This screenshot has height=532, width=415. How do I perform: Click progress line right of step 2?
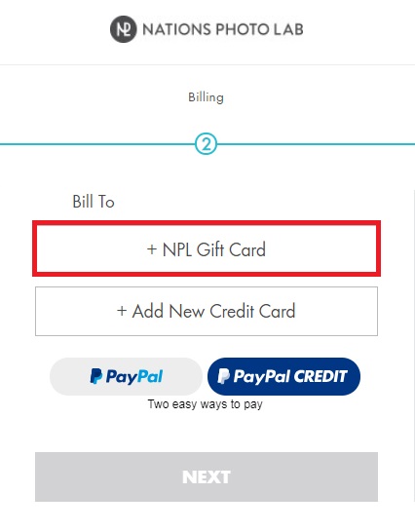tap(316, 144)
